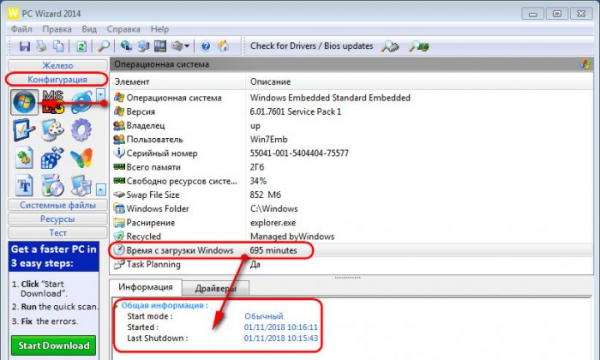
Task: Select the Swap File Size row
Action: pyautogui.click(x=351, y=195)
